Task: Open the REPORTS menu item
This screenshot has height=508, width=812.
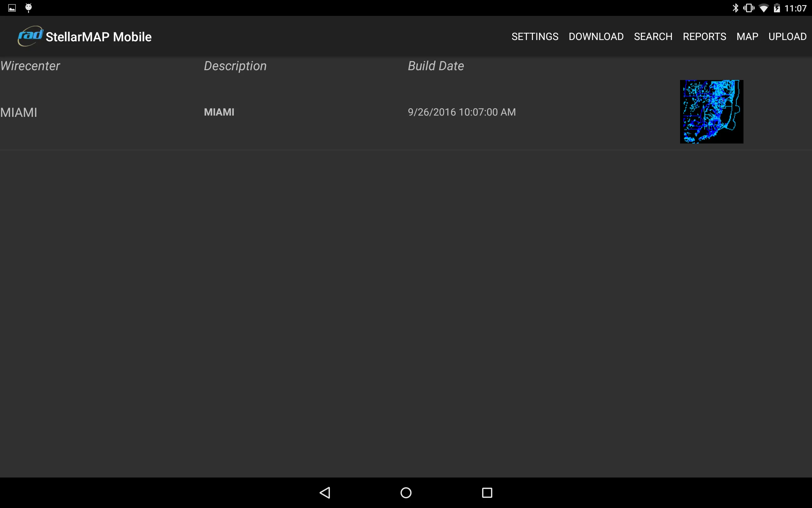Action: pos(704,36)
